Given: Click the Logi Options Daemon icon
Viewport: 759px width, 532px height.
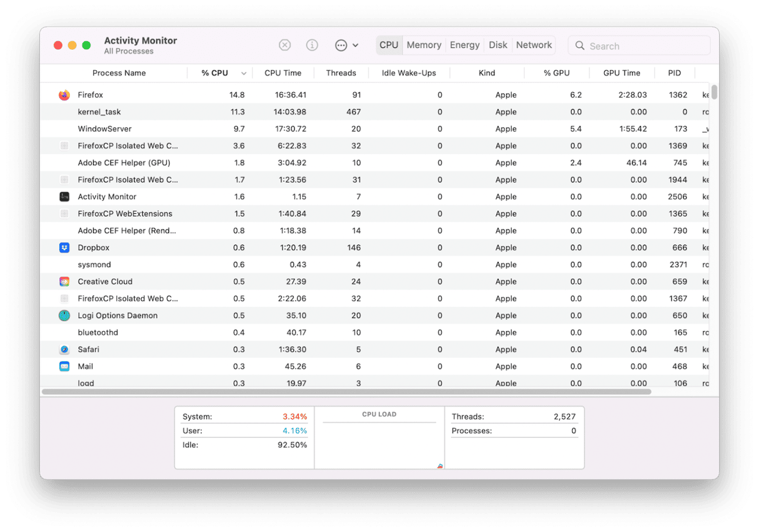Looking at the screenshot, I should pyautogui.click(x=64, y=316).
